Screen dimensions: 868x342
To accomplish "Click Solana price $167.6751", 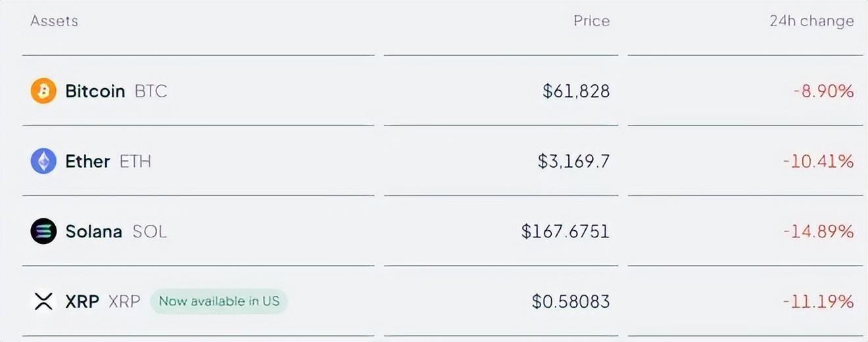I will point(565,232).
